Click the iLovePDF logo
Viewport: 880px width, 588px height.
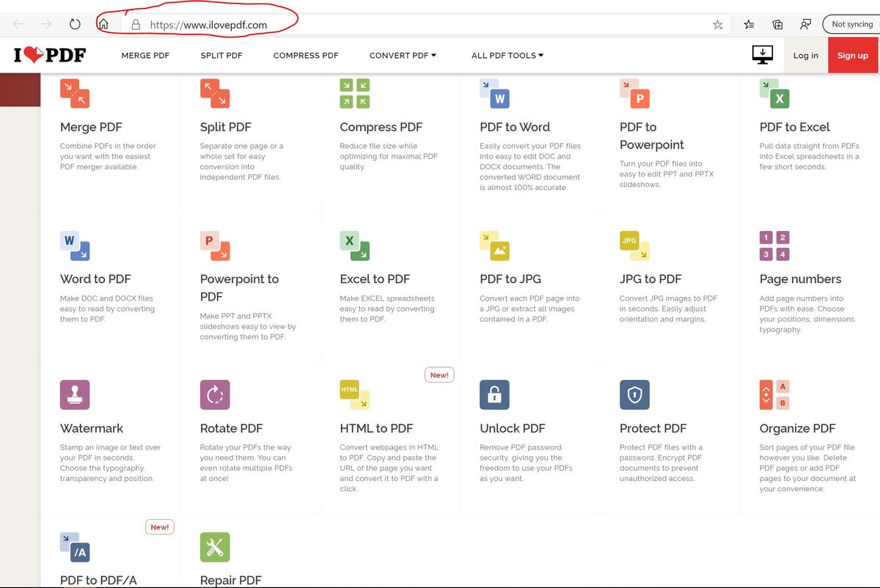tap(50, 55)
